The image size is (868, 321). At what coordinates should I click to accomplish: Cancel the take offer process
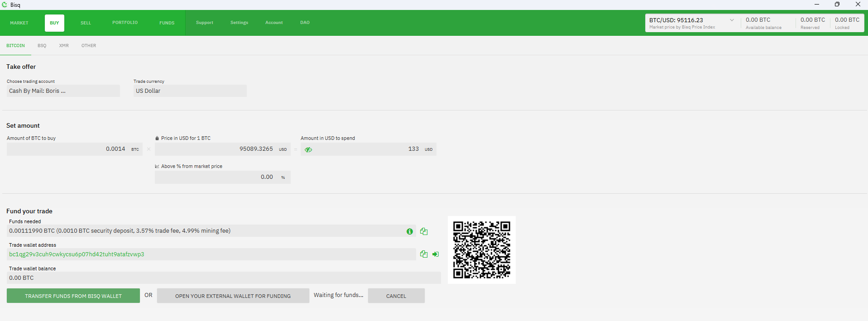click(396, 296)
